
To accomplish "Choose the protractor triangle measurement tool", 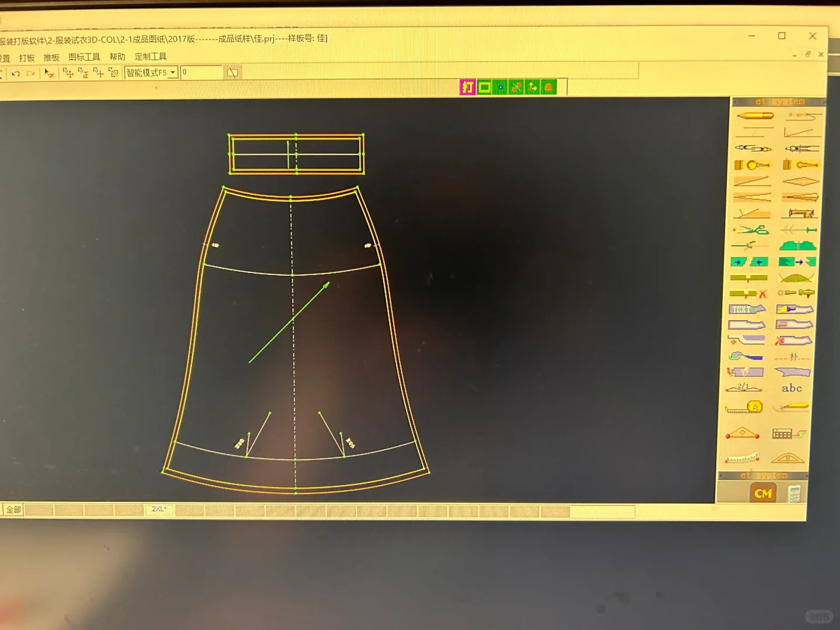I will [743, 433].
